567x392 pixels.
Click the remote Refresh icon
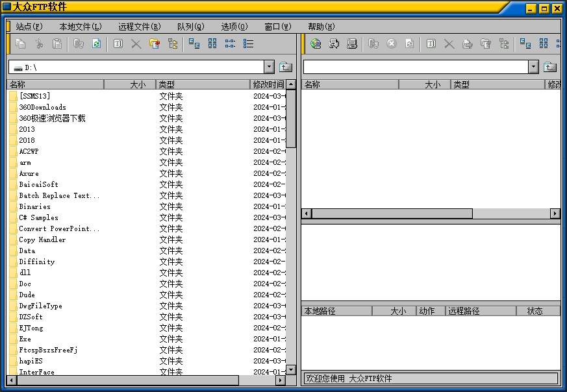[x=409, y=44]
